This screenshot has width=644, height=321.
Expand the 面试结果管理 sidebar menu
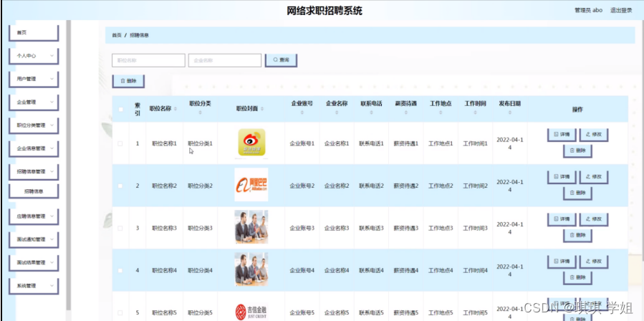pos(34,263)
